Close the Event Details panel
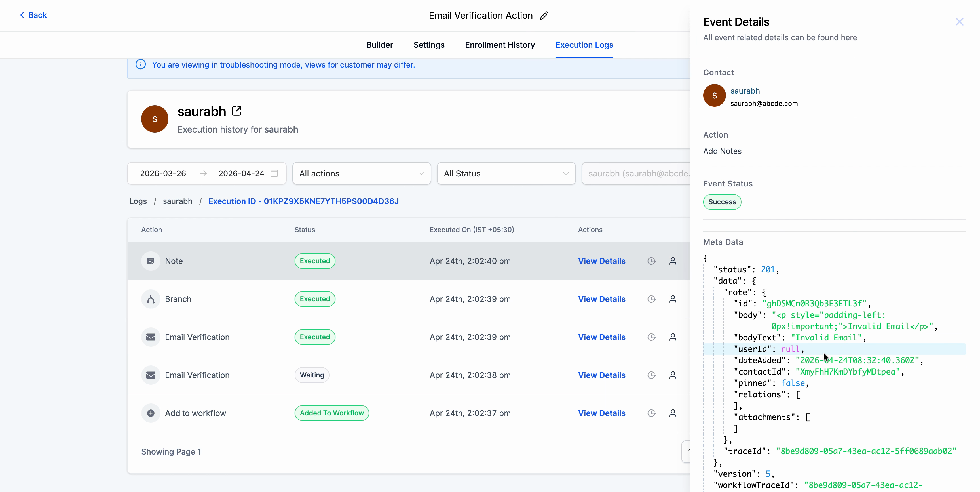980x492 pixels. click(x=959, y=22)
